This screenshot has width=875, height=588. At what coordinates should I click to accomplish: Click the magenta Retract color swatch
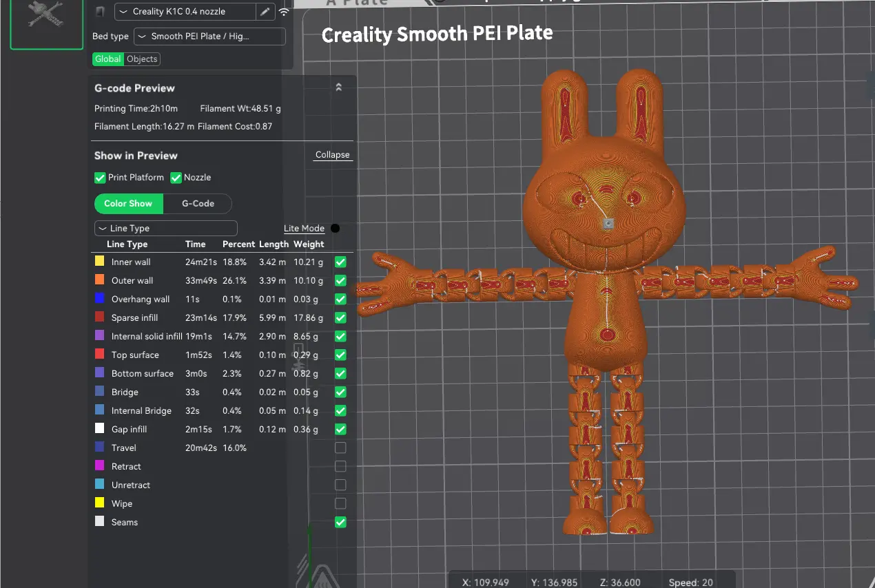pos(99,466)
